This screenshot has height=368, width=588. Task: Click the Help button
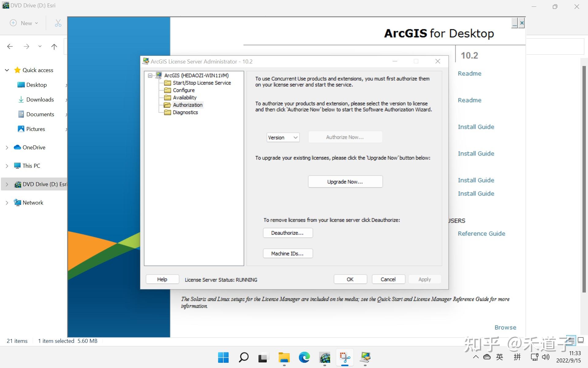pos(162,279)
